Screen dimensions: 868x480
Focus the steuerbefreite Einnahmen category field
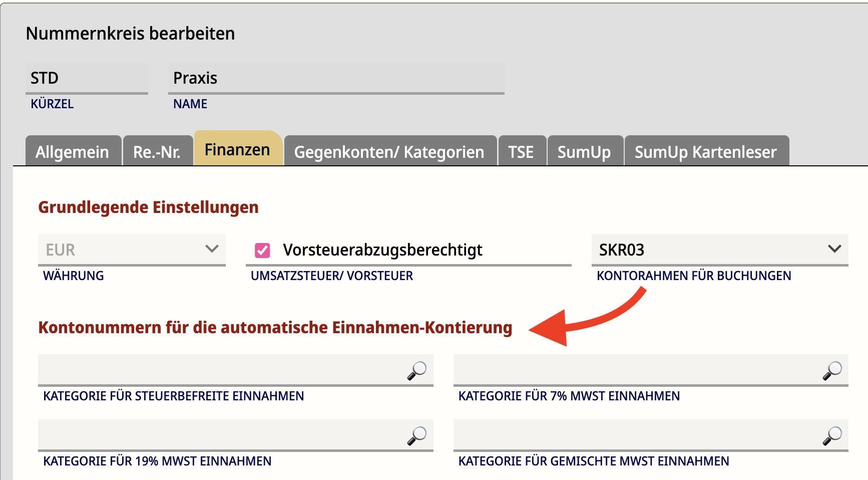[x=220, y=371]
